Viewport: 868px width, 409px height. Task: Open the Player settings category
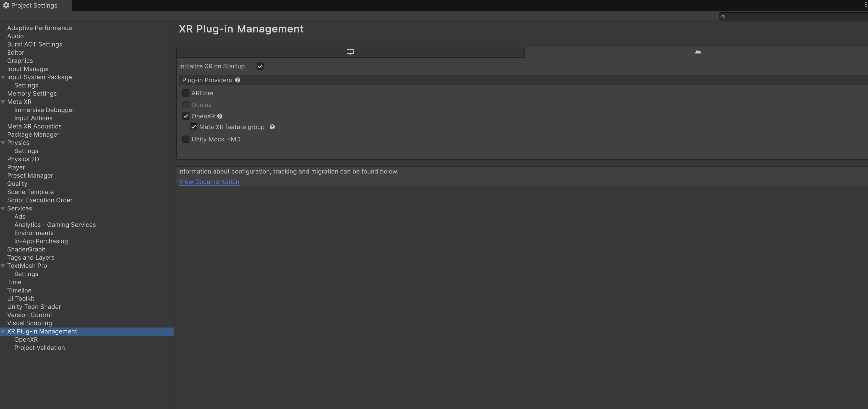coord(16,167)
